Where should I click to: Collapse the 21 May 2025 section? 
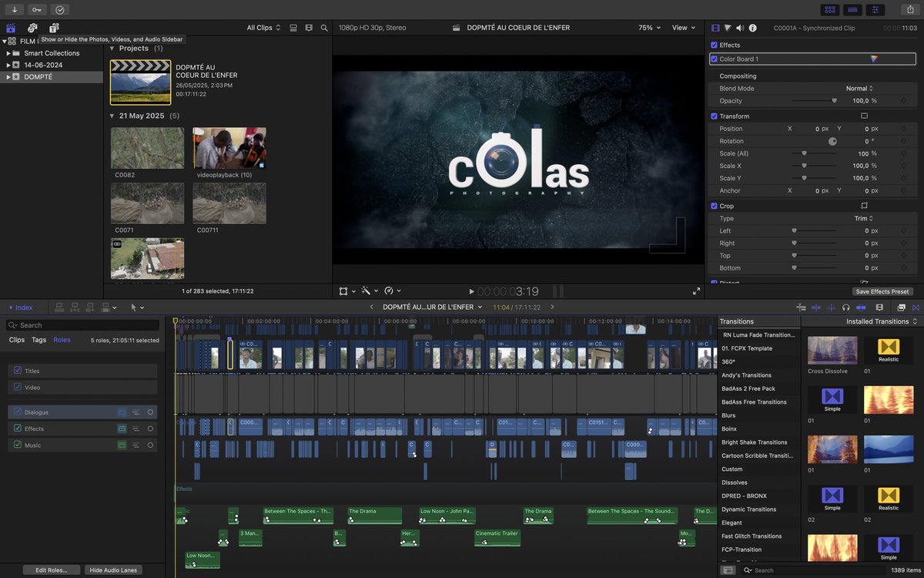pyautogui.click(x=111, y=116)
